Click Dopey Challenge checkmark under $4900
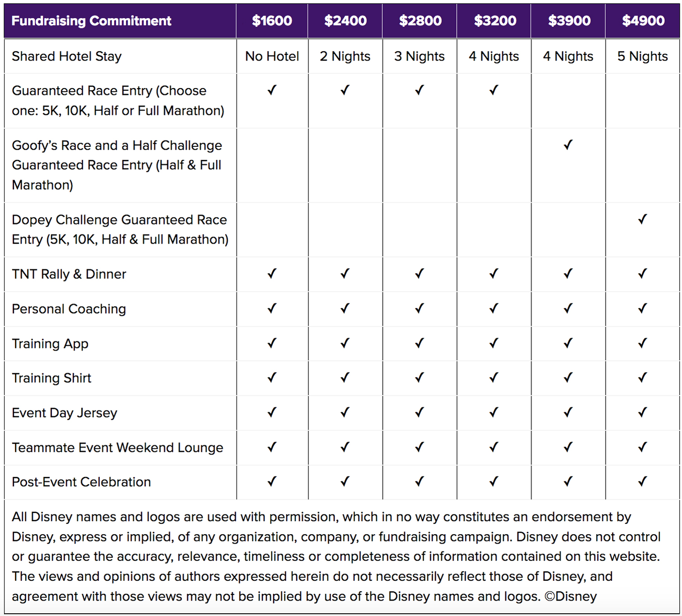Image resolution: width=682 pixels, height=616 pixels. pos(642,219)
